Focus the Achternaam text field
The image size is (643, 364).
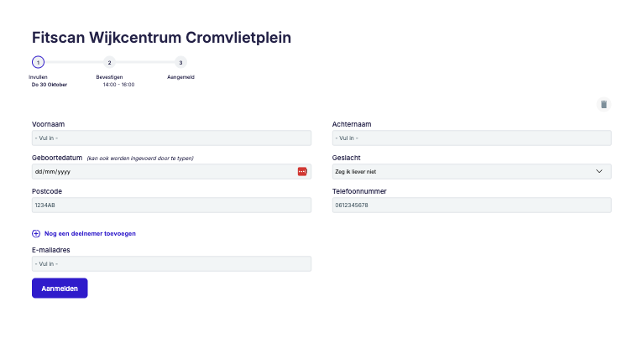coord(472,138)
